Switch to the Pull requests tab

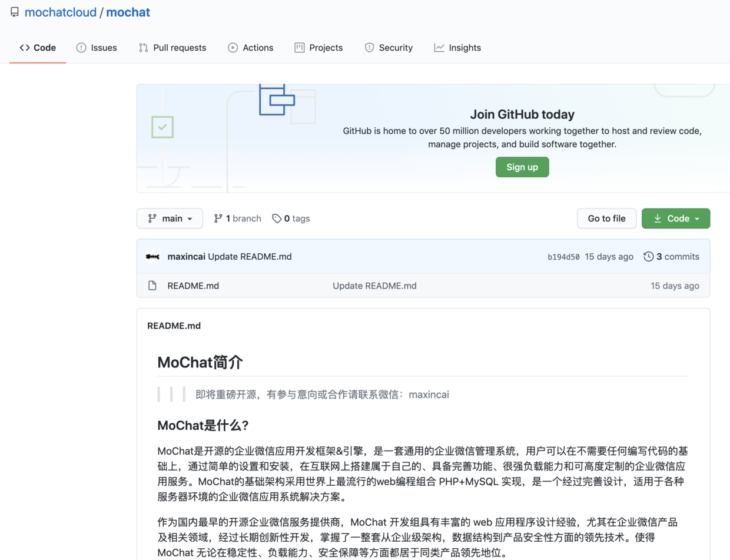coord(172,48)
